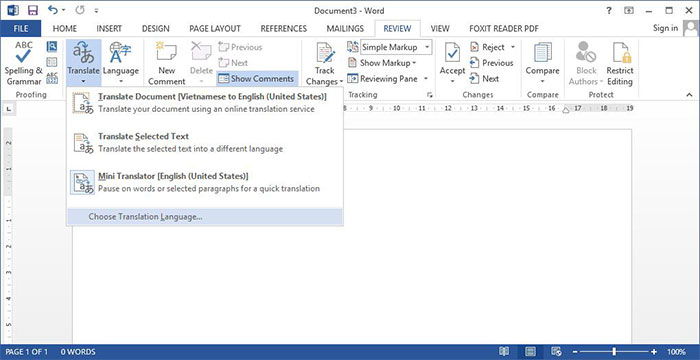Expand Reject dropdown arrow
The width and height of the screenshot is (700, 360).
pos(512,47)
